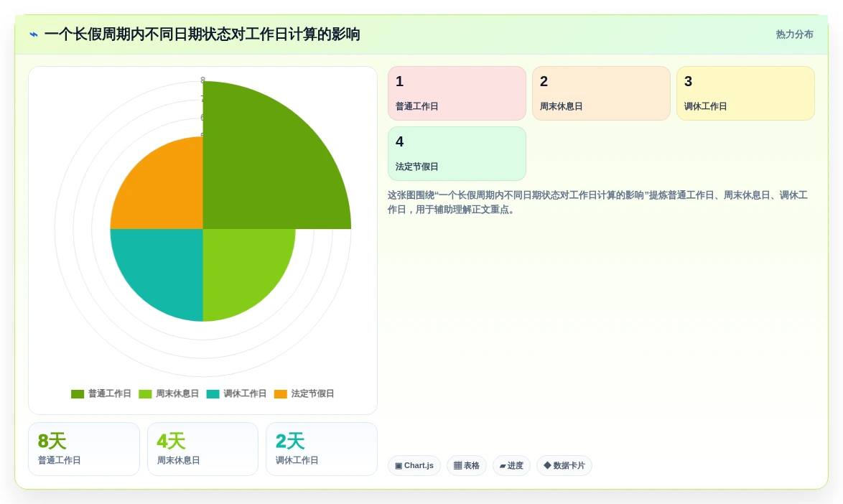Toggle 调休工作日 teal legend swatch
This screenshot has width=843, height=504.
[213, 394]
